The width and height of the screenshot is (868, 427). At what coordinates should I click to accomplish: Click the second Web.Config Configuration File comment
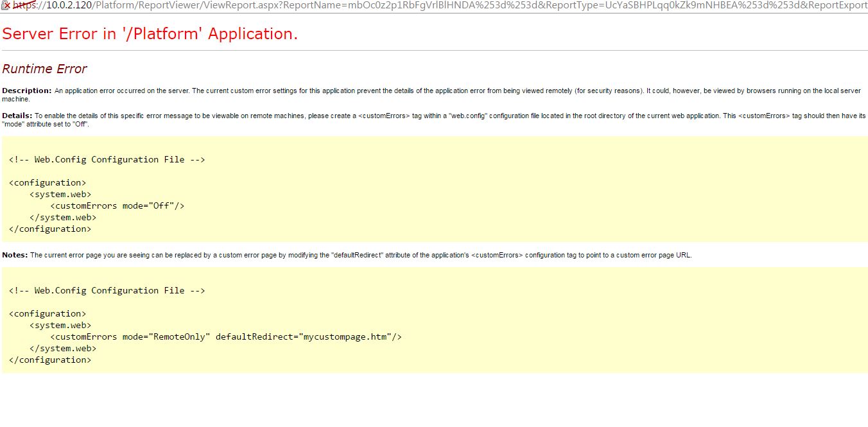point(107,290)
